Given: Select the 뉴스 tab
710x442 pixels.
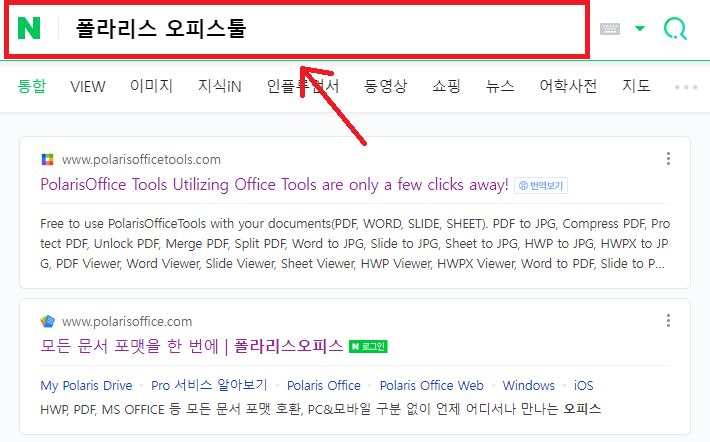Looking at the screenshot, I should click(500, 86).
